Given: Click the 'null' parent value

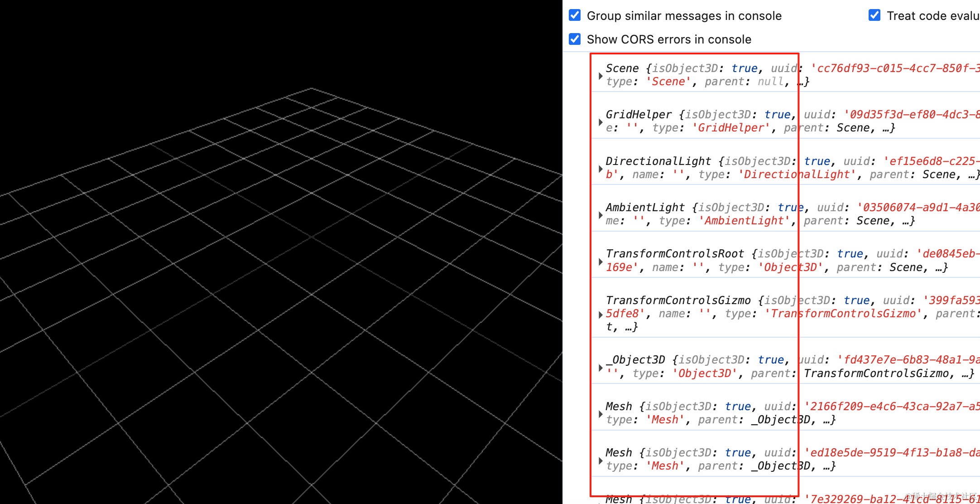Looking at the screenshot, I should (x=771, y=82).
